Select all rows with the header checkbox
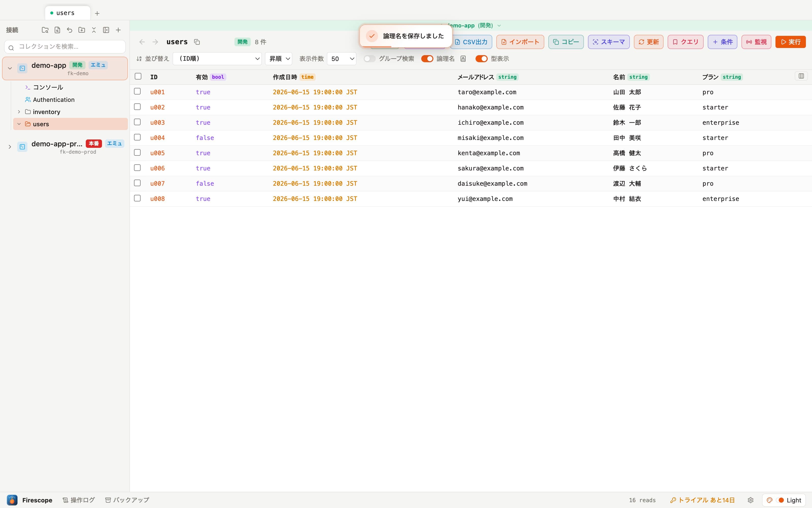The height and width of the screenshot is (508, 812). (138, 76)
